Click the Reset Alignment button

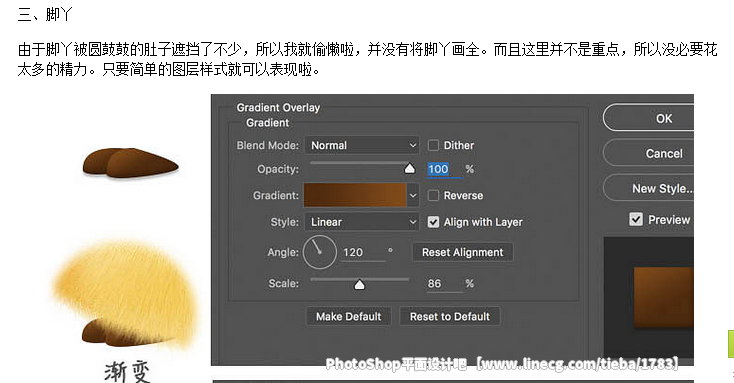point(462,252)
